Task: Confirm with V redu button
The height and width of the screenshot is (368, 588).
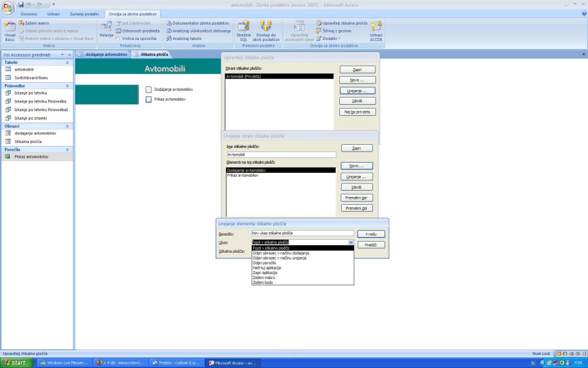Action: click(x=371, y=234)
